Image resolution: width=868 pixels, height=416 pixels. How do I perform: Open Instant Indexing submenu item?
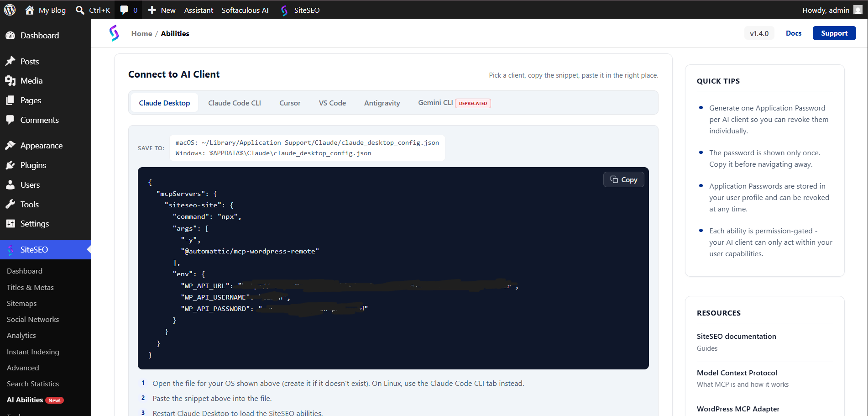tap(33, 352)
